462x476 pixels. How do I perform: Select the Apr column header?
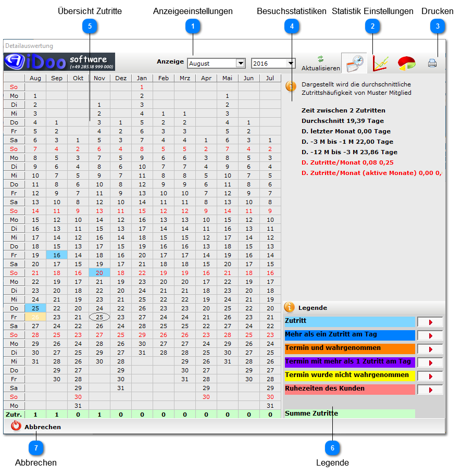coord(206,78)
